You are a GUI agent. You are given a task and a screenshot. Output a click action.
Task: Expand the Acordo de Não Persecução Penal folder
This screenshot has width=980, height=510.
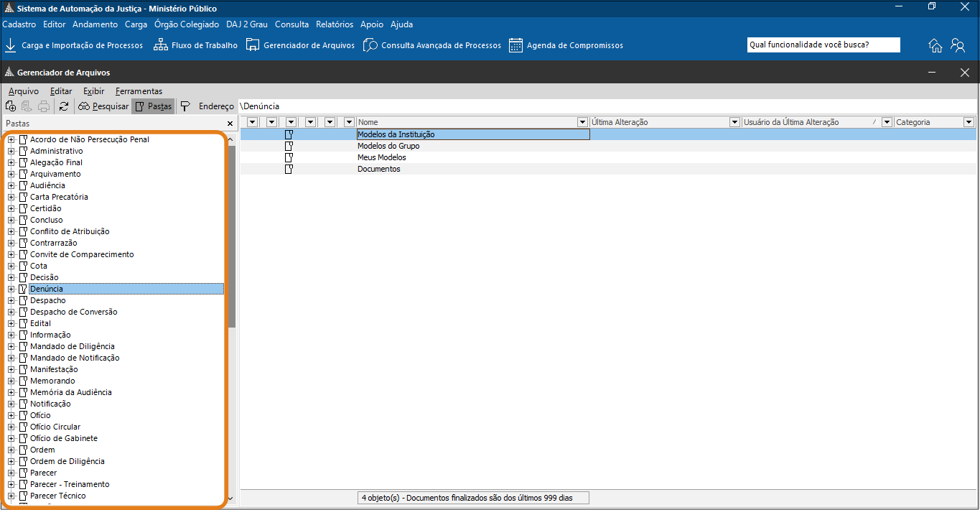coord(11,139)
